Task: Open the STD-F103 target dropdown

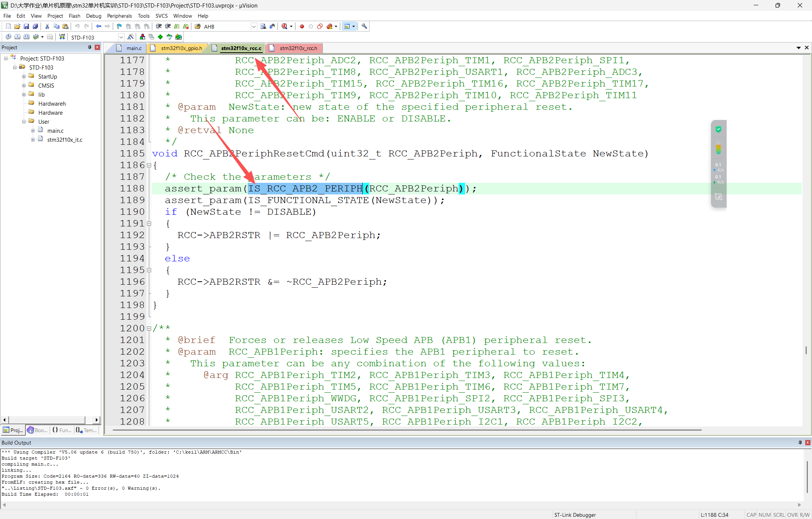Action: coord(121,37)
